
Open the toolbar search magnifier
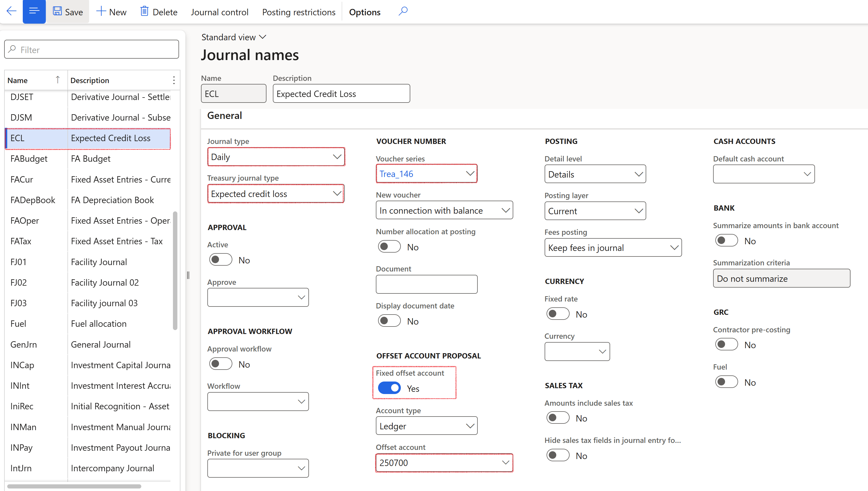pyautogui.click(x=403, y=11)
